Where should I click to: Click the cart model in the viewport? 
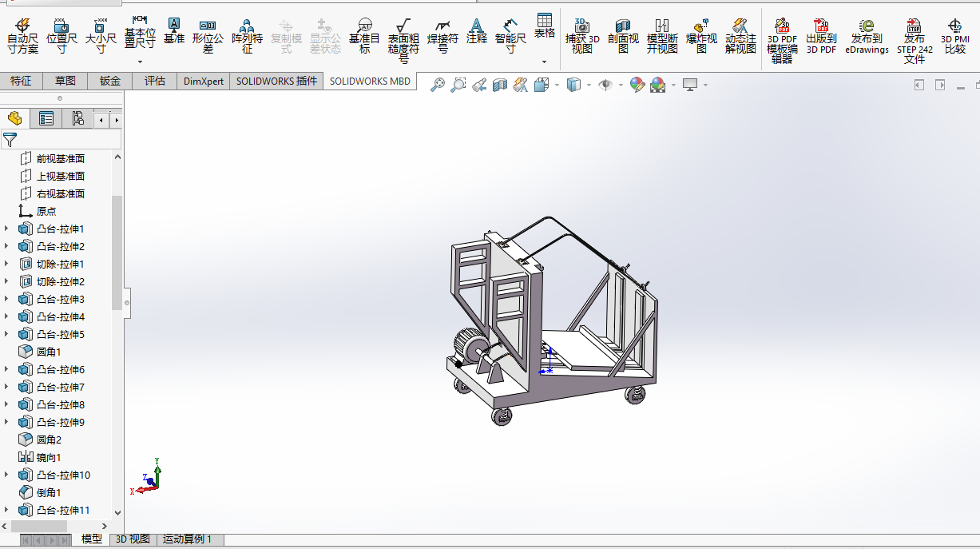(551, 320)
